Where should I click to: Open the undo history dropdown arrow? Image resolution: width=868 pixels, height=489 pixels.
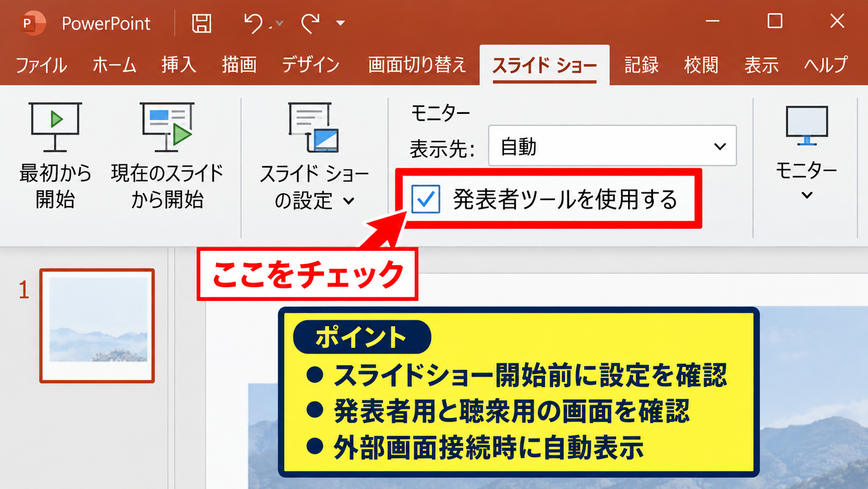[x=279, y=23]
